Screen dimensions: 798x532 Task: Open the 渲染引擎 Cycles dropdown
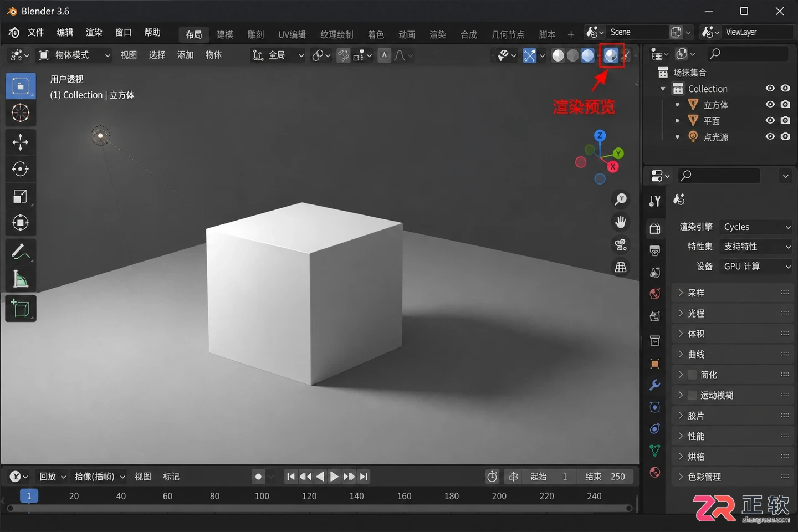(x=756, y=227)
